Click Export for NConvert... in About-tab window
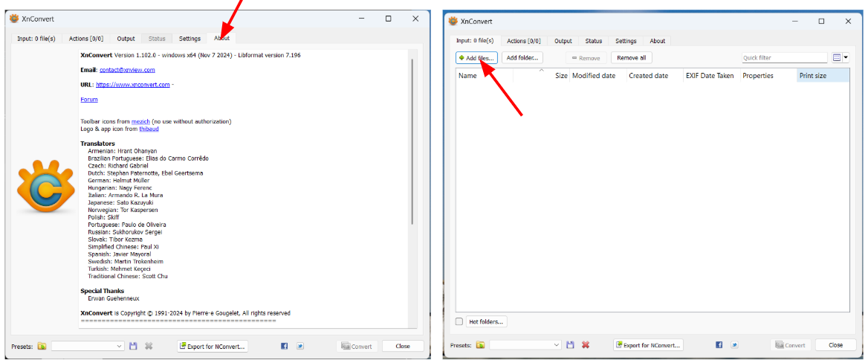Image resolution: width=868 pixels, height=363 pixels. coord(213,347)
